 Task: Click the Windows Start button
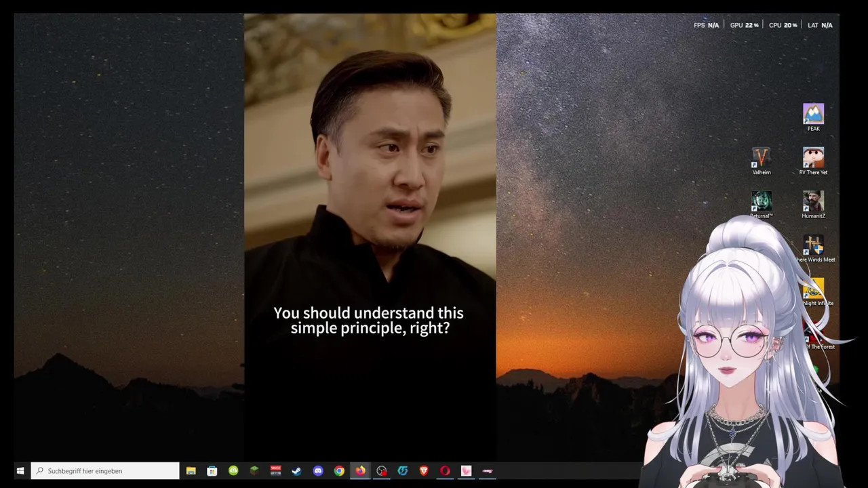(x=20, y=470)
